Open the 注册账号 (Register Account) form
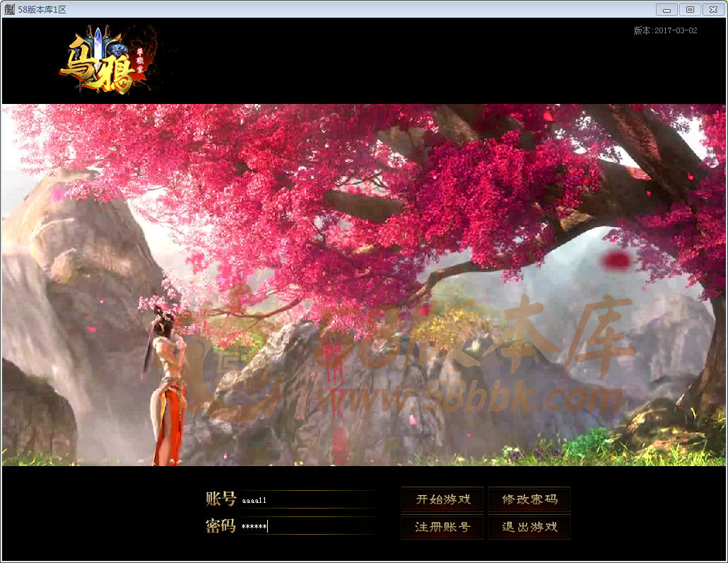 442,527
